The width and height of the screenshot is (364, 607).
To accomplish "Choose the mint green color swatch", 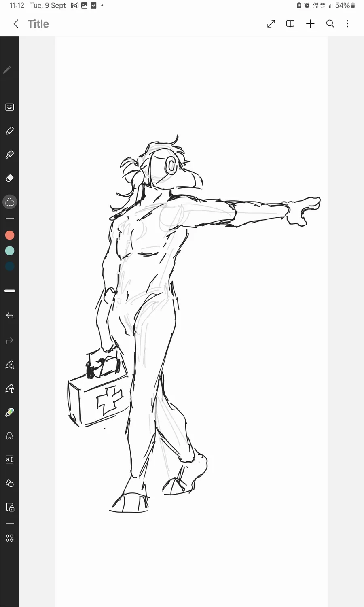I will tap(10, 251).
